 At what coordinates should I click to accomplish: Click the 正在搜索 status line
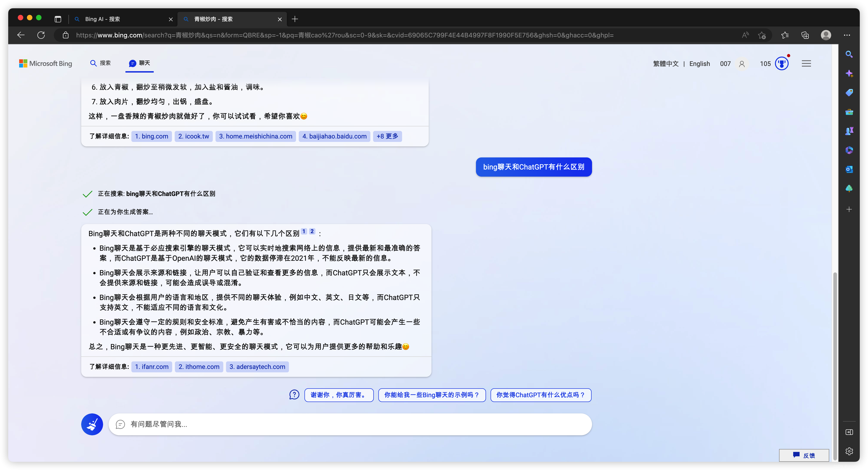(x=149, y=194)
